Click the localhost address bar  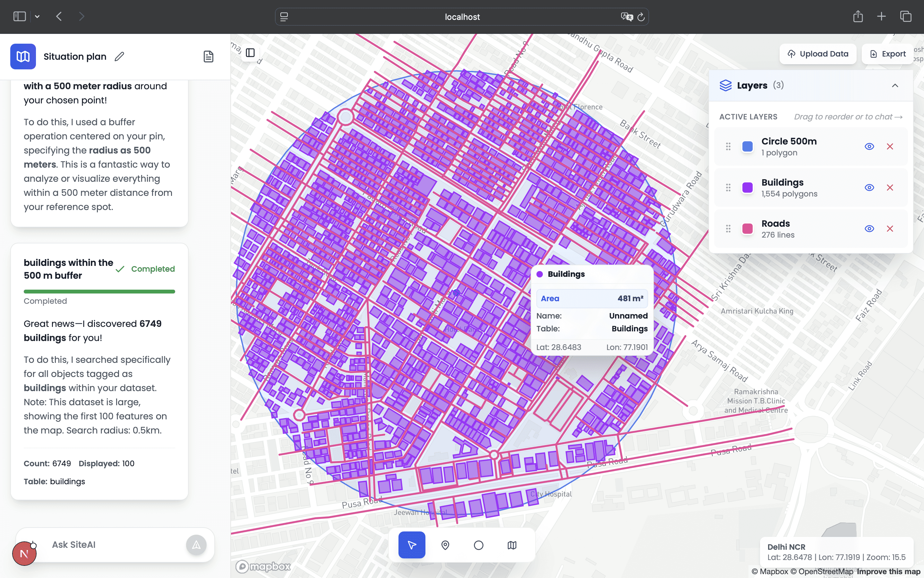(462, 17)
